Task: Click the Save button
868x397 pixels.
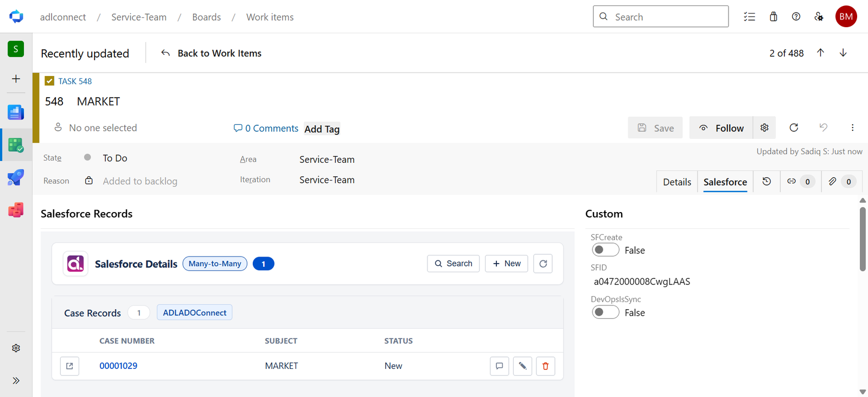Action: coord(655,127)
